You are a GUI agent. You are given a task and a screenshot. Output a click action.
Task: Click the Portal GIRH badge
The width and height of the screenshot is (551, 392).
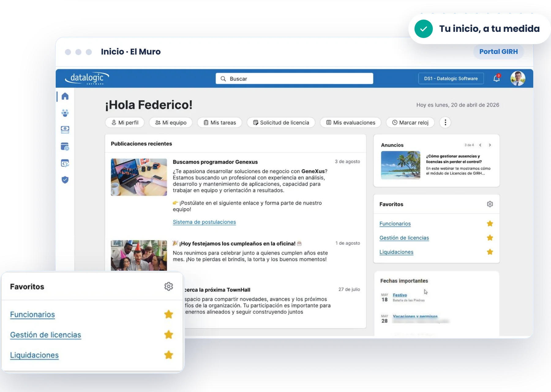[498, 51]
